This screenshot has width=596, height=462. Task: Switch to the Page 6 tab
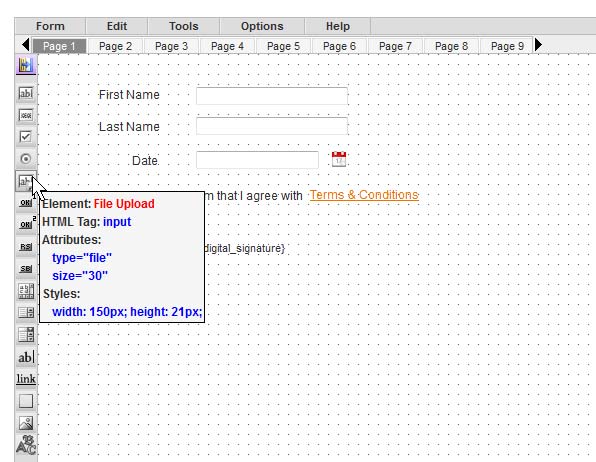(x=339, y=46)
